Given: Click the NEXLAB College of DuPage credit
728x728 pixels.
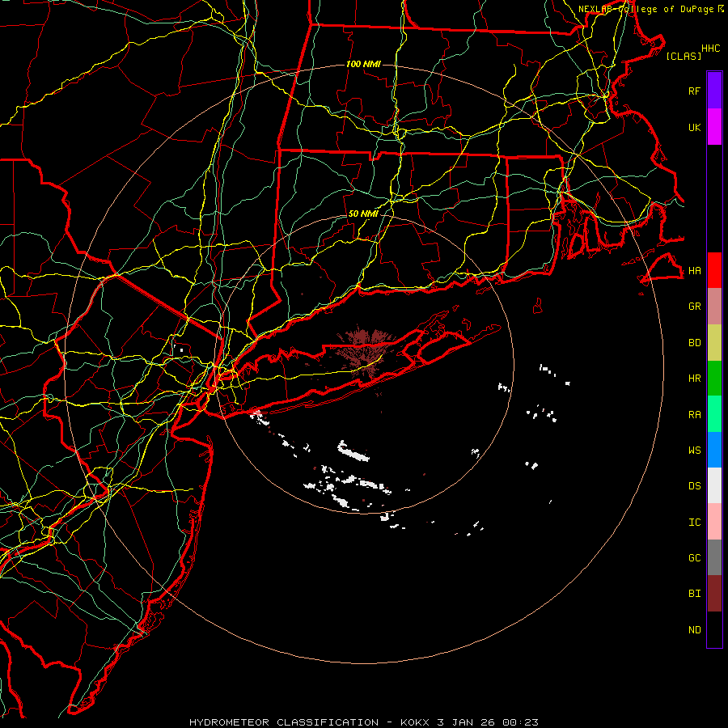Looking at the screenshot, I should (x=650, y=9).
